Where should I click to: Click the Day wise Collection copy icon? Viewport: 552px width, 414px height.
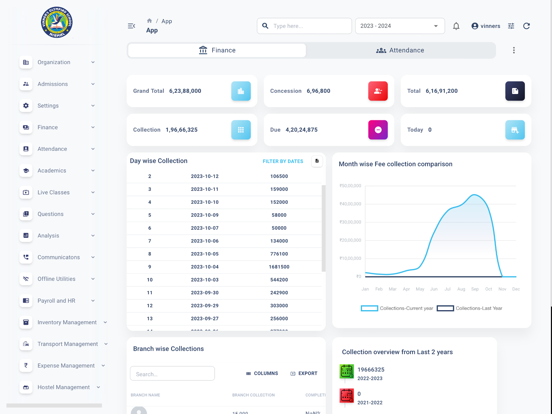[x=317, y=161]
